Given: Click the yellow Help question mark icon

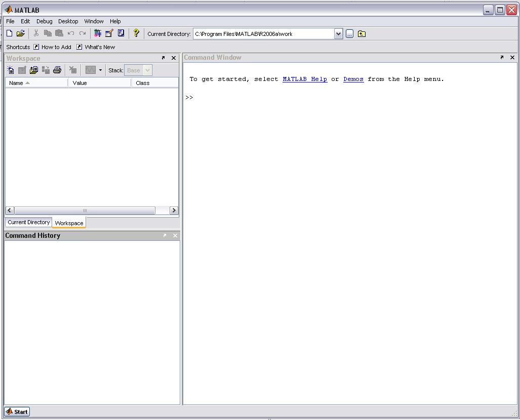Looking at the screenshot, I should click(136, 33).
